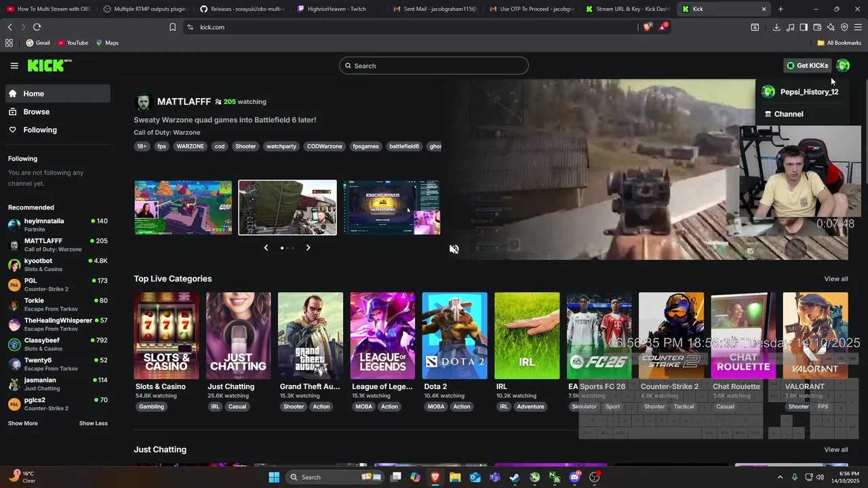Open Discord from the taskbar

pos(575,477)
